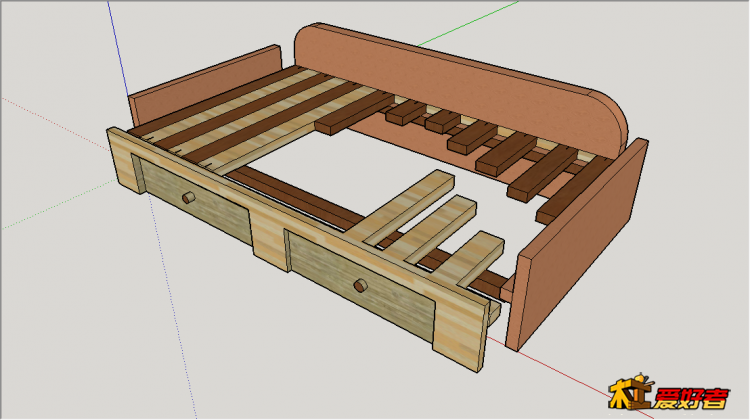Click the longest pulled-out light wood slat
Image resolution: width=750 pixels, height=420 pixels.
tap(401, 207)
